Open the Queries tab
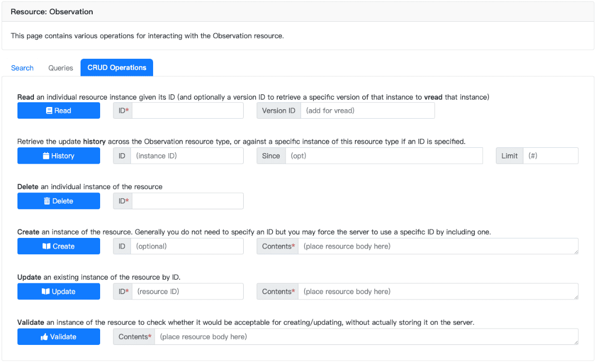Viewport: 596px width, 364px height. 60,68
